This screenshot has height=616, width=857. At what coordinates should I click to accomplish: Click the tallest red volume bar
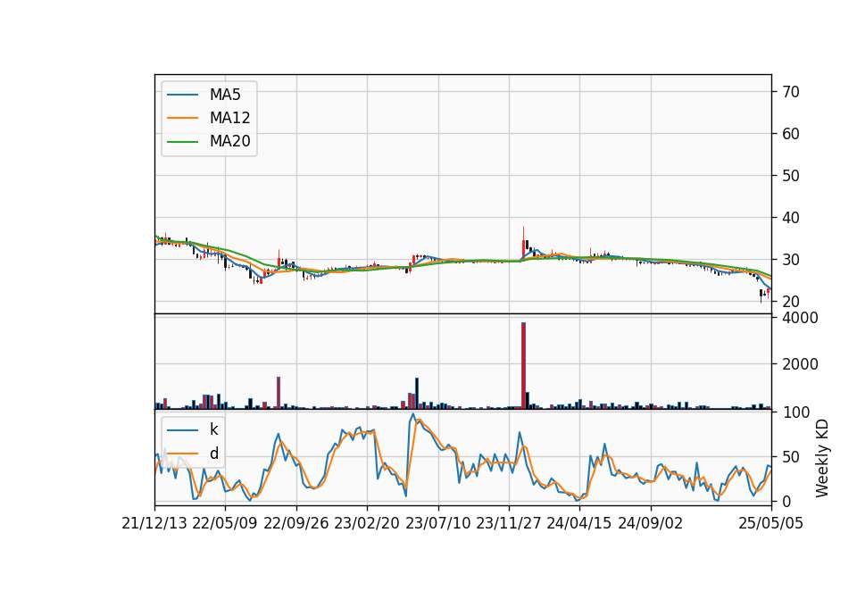point(523,365)
